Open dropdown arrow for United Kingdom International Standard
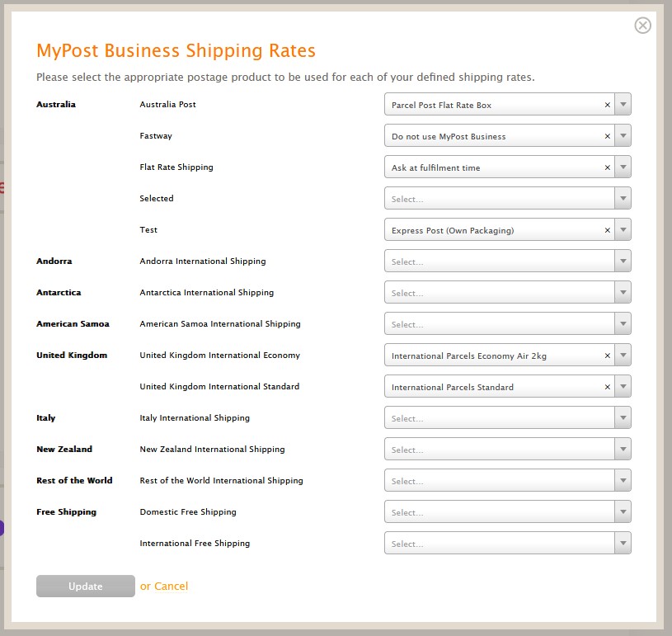Image resolution: width=672 pixels, height=636 pixels. (623, 386)
